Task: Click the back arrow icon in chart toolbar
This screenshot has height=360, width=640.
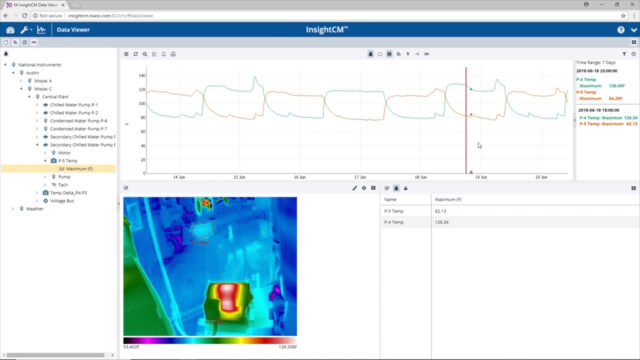Action: (x=417, y=54)
